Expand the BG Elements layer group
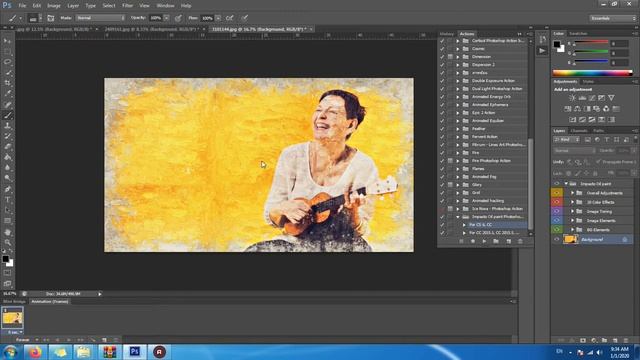Screen dimensions: 640x360 pyautogui.click(x=572, y=230)
